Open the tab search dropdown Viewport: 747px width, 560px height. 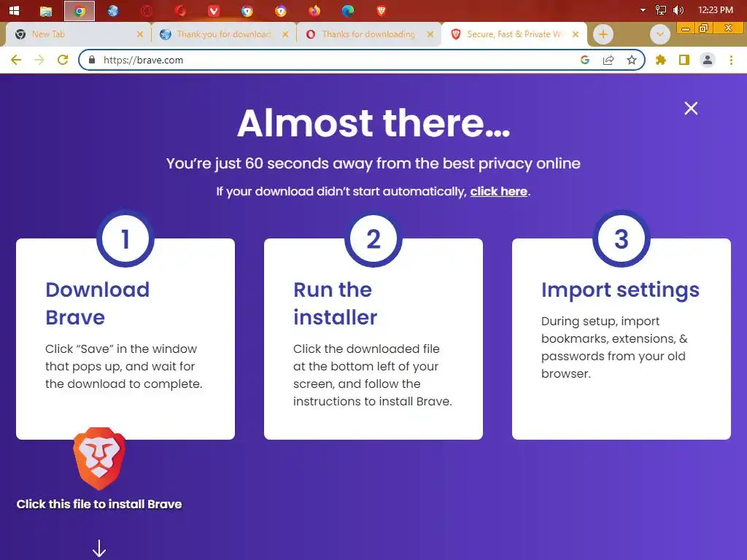659,34
